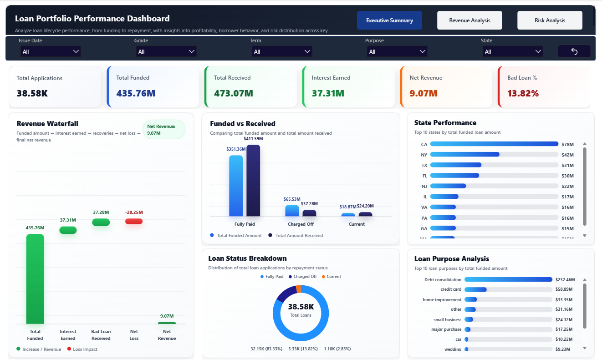
Task: Click the 1.10K (2.85%) label
Action: (337, 349)
